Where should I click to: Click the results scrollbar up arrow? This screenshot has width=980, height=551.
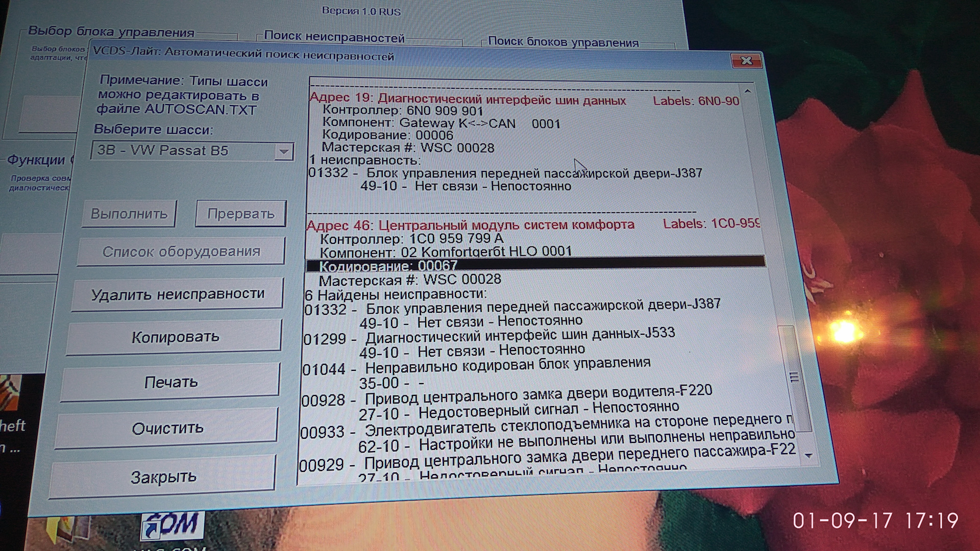tap(748, 91)
